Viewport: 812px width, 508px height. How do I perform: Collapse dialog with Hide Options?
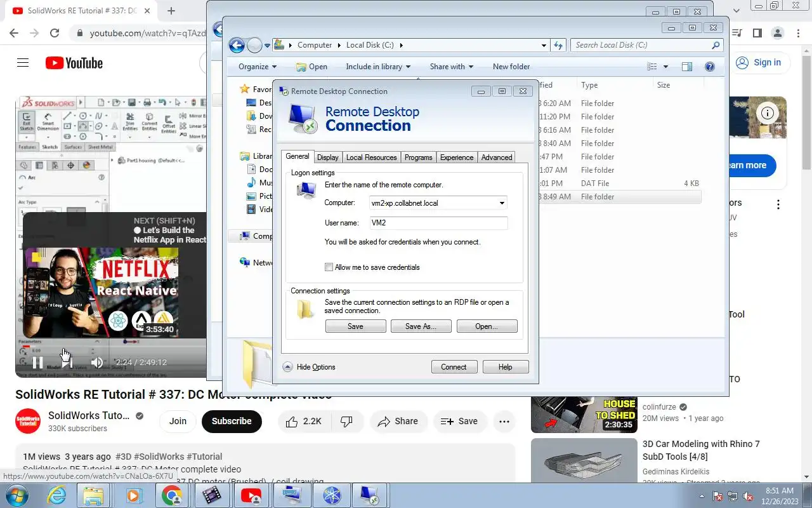click(308, 367)
